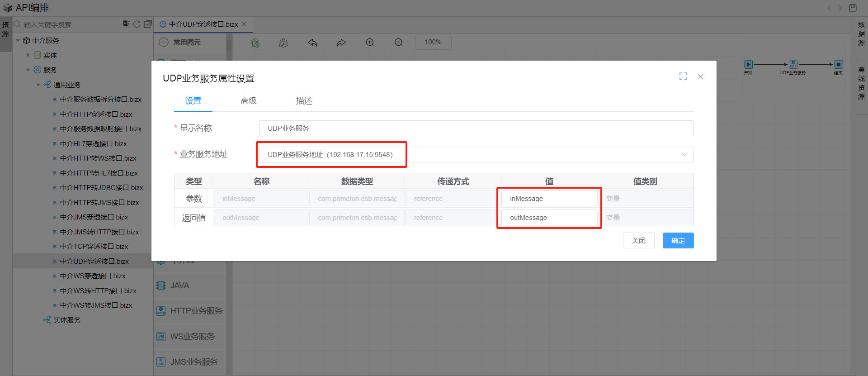Open 中介服务数据映射接口.bizx in the tree
The width and height of the screenshot is (868, 376).
coord(101,129)
